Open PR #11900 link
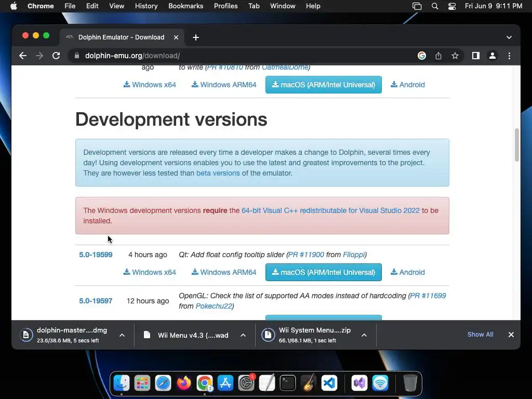Image resolution: width=532 pixels, height=399 pixels. pos(306,255)
